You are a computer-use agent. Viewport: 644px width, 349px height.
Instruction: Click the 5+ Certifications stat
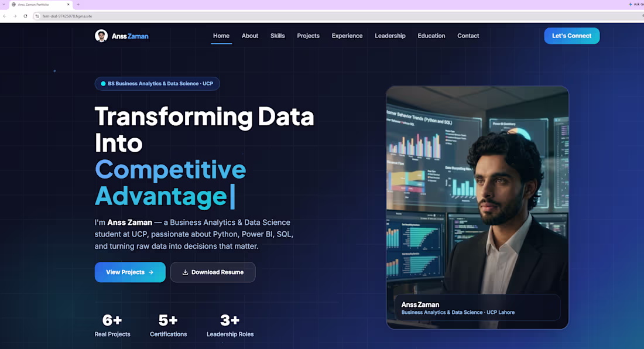[x=168, y=326]
